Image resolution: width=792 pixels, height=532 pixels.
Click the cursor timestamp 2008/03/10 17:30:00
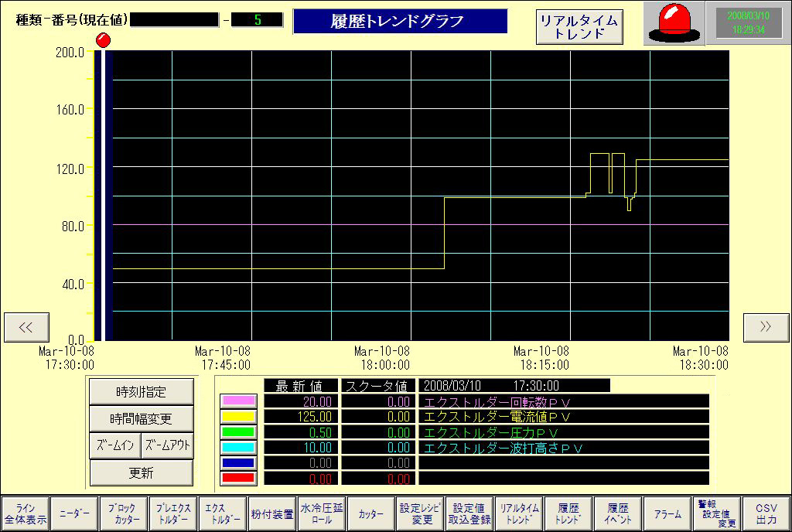tap(514, 386)
